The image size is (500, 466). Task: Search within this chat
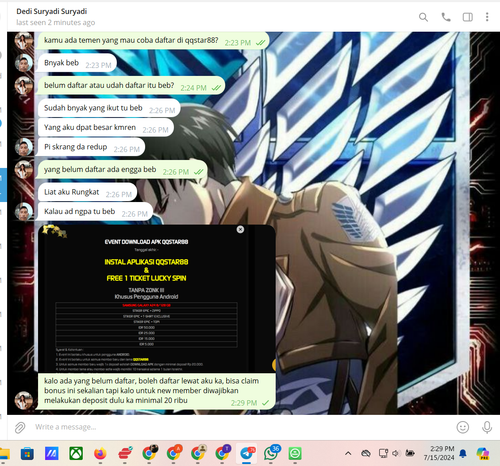(423, 17)
